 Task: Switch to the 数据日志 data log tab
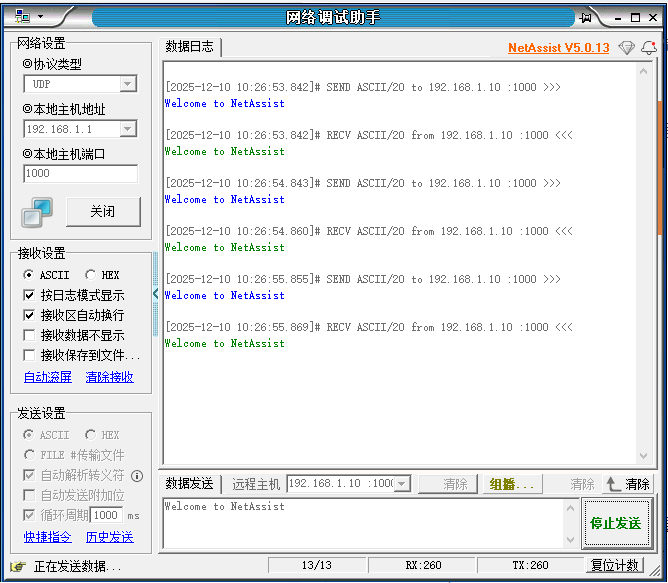point(190,46)
